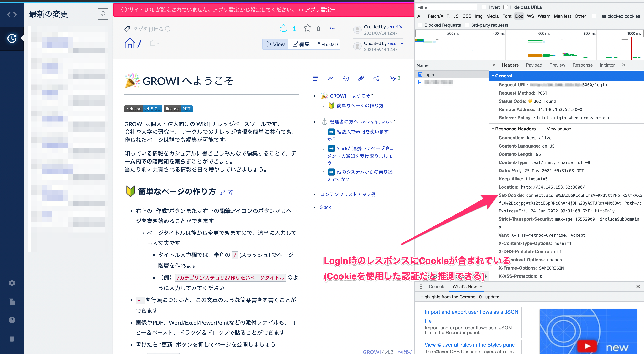The width and height of the screenshot is (644, 354).
Task: Open the vertical three-dot DevTools drawer menu
Action: [x=421, y=287]
